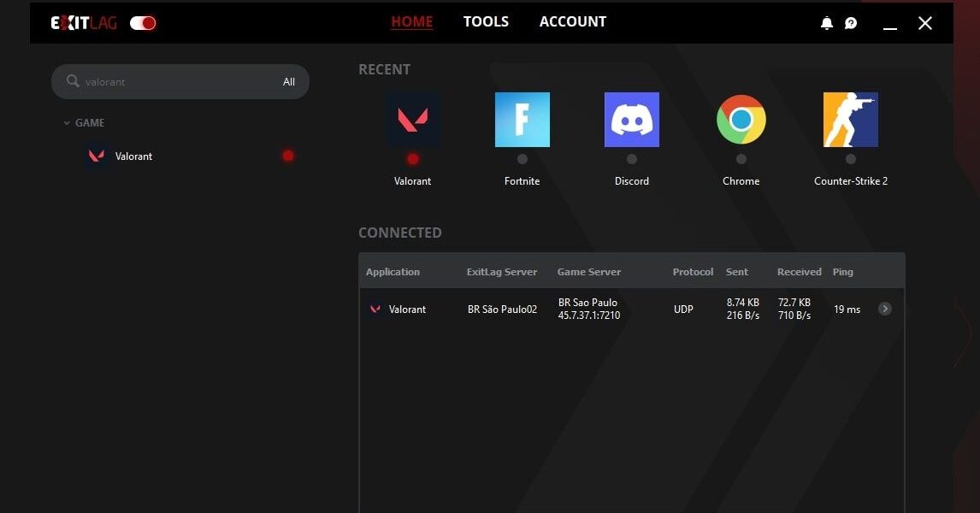Focus the search field containing valorant
This screenshot has height=513, width=980.
pos(180,82)
